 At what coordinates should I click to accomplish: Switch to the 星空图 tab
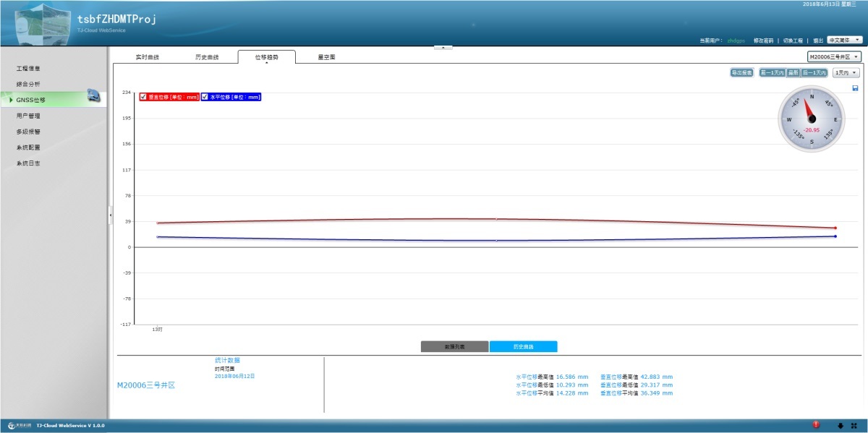click(x=326, y=56)
